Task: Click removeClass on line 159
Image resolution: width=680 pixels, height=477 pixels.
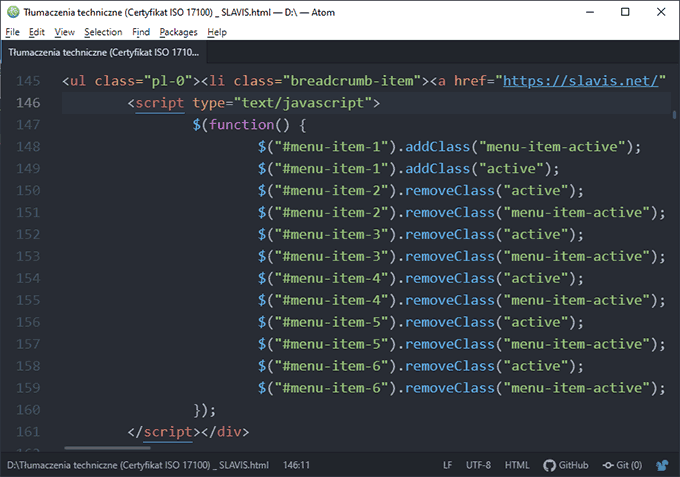Action: click(x=450, y=388)
